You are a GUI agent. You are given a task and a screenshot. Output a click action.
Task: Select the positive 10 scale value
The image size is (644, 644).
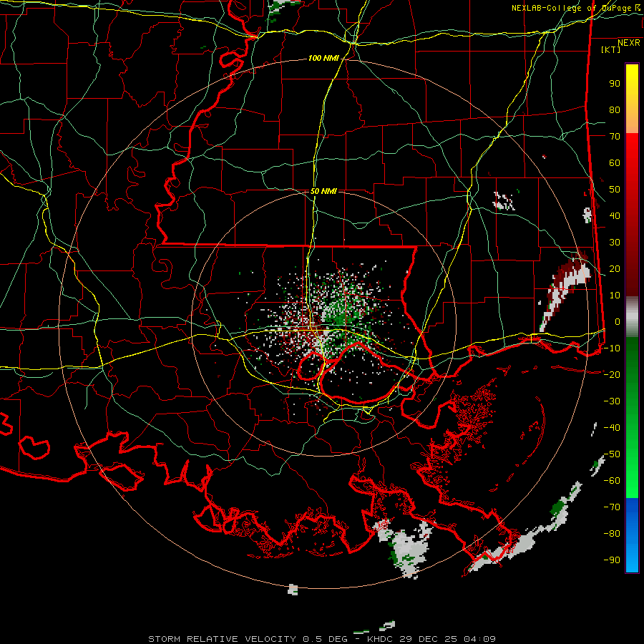click(x=615, y=296)
